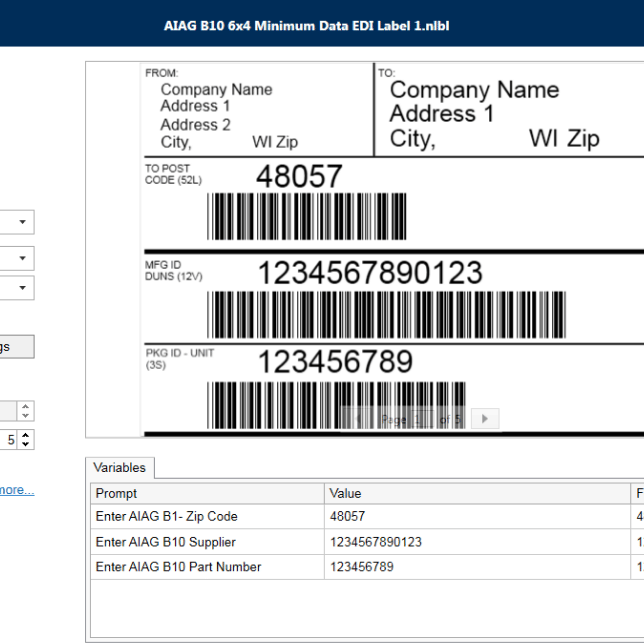Image resolution: width=644 pixels, height=644 pixels.
Task: Click the page number field in preview pager
Action: pyautogui.click(x=422, y=419)
